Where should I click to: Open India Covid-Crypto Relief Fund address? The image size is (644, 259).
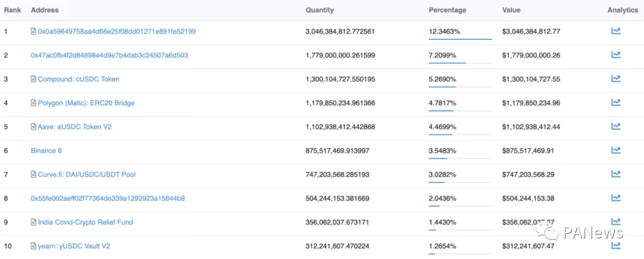click(x=85, y=222)
